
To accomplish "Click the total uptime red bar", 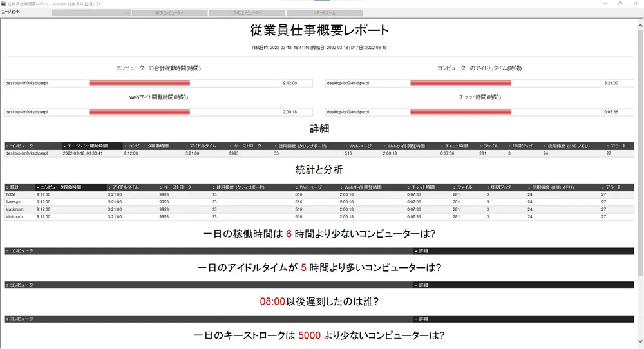I will pos(139,83).
